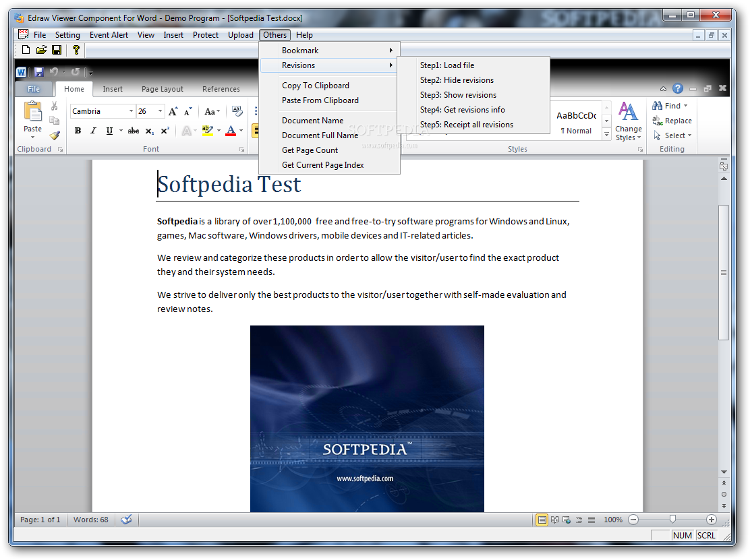Toggle Underline formatting
Viewport: 750px width, 560px height.
(109, 131)
